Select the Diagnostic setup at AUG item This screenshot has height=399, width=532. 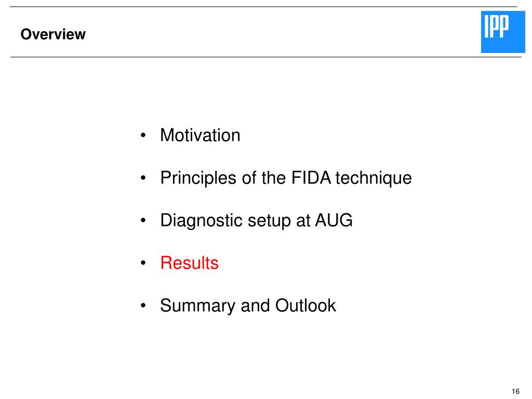point(257,220)
